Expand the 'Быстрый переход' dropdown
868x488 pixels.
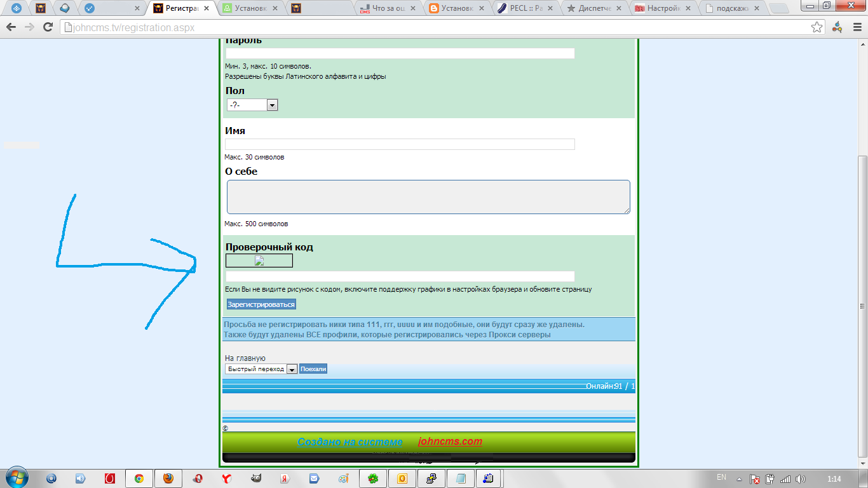coord(261,369)
